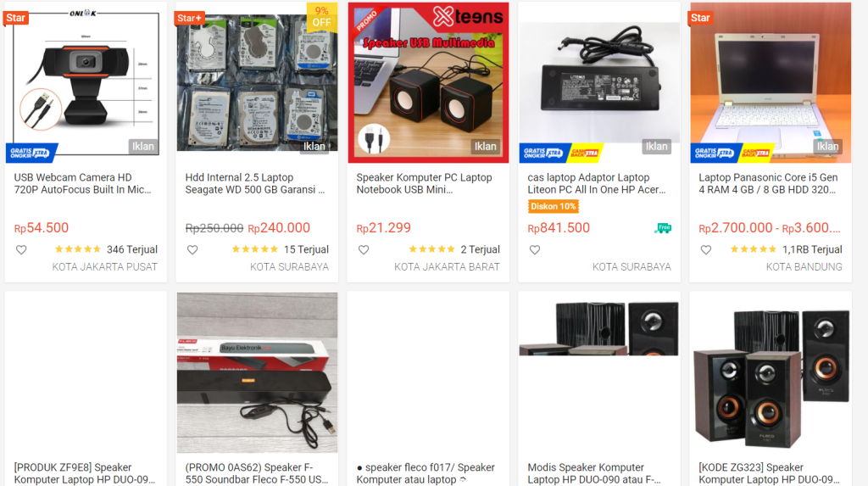The height and width of the screenshot is (486, 868).
Task: Click the 9% OFF discount tag
Action: (321, 17)
